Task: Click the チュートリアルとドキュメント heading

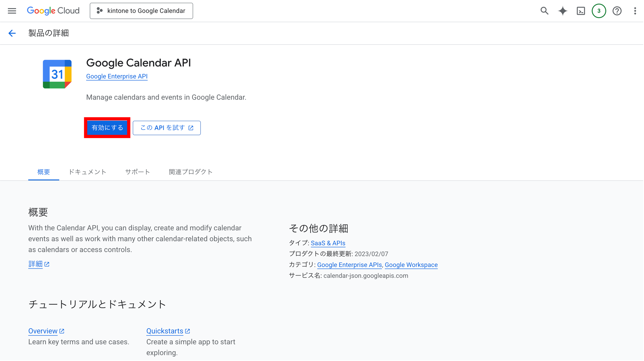Action: [97, 304]
